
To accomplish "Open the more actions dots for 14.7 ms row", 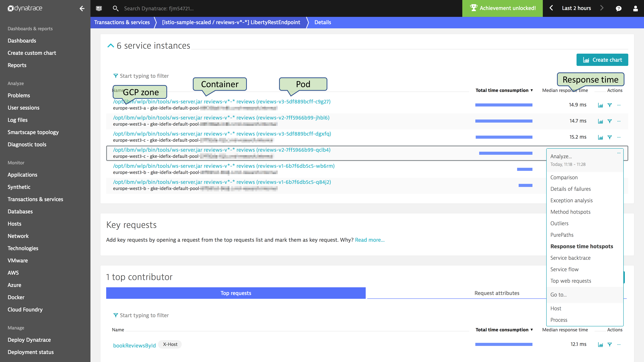I will pyautogui.click(x=619, y=121).
